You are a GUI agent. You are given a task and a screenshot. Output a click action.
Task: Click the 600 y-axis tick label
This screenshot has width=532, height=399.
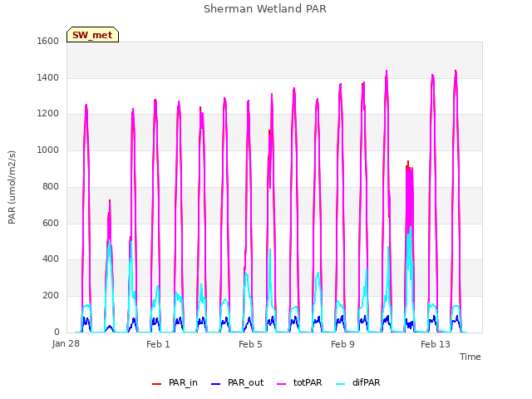pos(51,223)
